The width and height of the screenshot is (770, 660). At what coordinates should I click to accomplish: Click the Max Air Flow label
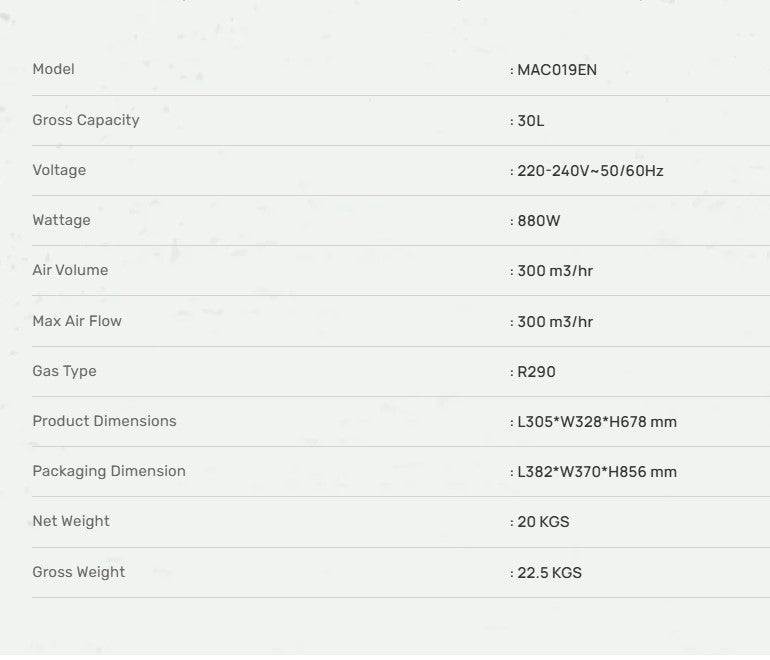point(77,321)
